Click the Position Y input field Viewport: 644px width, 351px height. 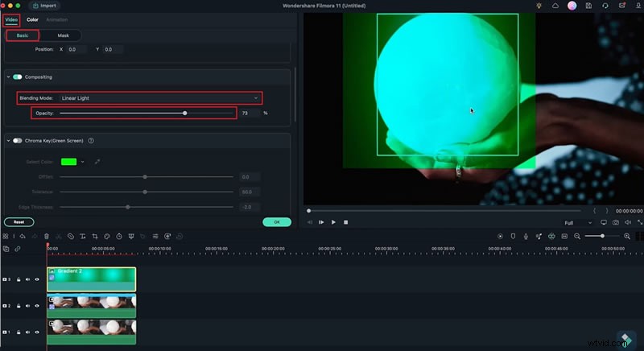click(x=112, y=49)
